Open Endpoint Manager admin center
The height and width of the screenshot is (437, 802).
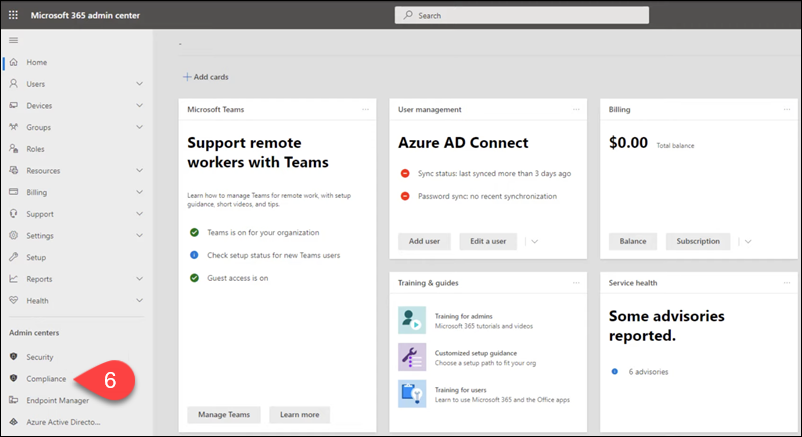click(57, 400)
